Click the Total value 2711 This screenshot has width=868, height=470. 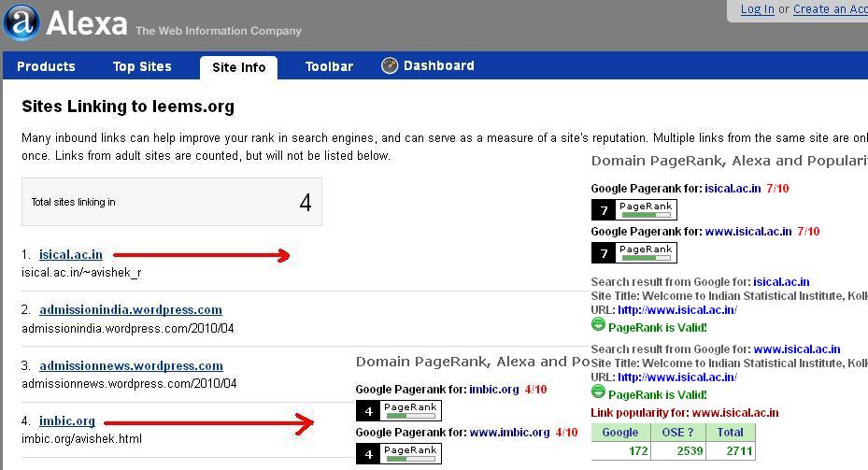coord(740,451)
